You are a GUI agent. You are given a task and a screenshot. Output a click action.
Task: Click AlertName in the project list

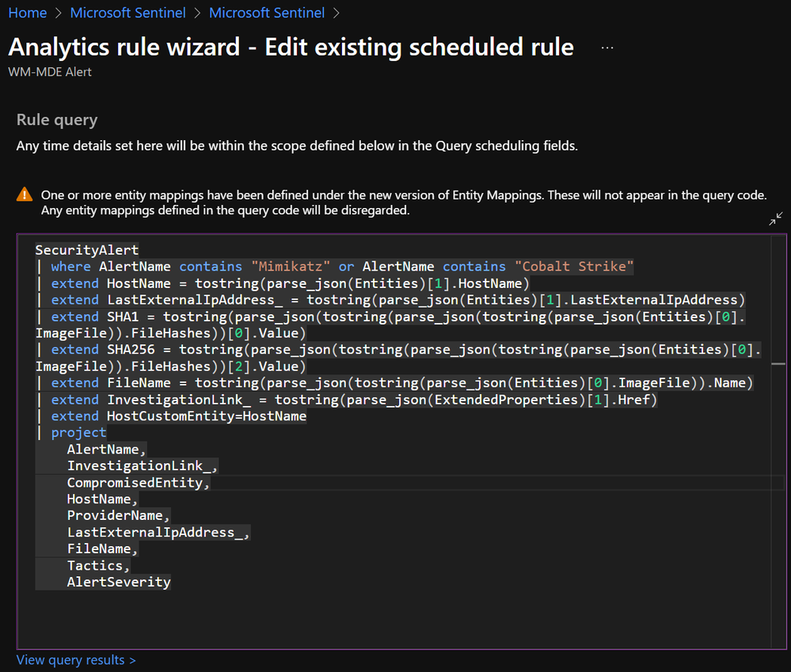103,450
